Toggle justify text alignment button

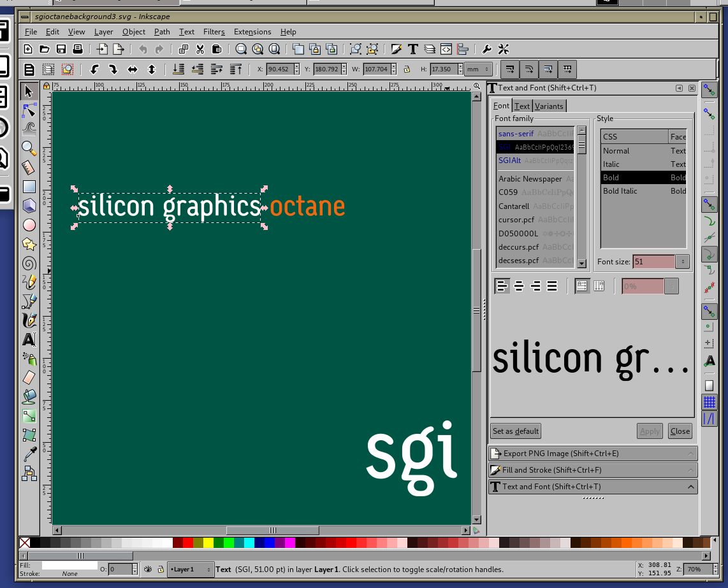coord(552,286)
